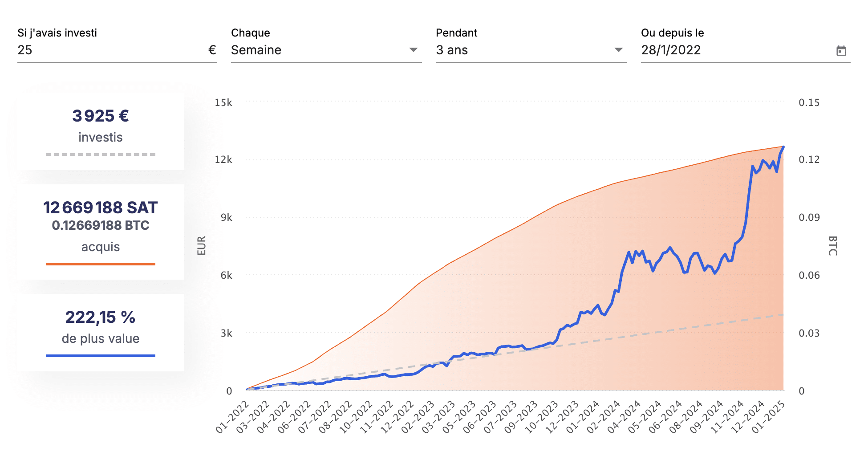
Task: Click the final endpoint of the blue curve
Action: point(783,147)
